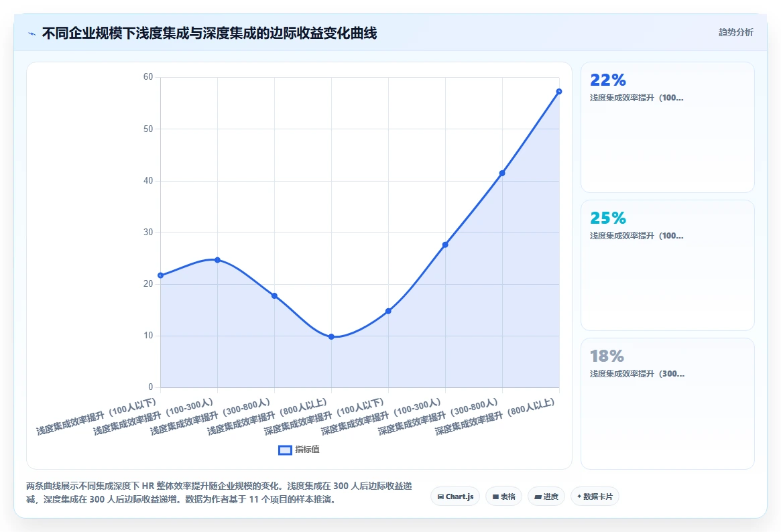Click the x-axis label 浅度集成效率提升（300-800人）

coord(211,416)
